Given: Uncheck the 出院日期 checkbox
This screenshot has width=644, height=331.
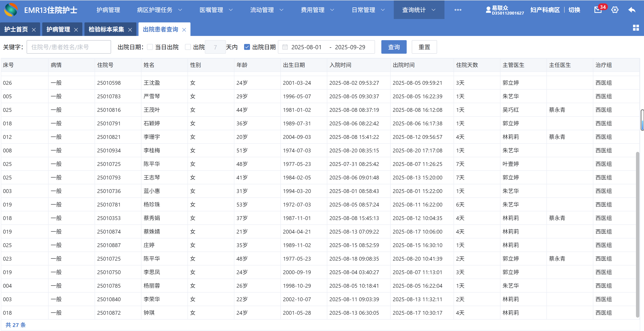Looking at the screenshot, I should point(247,47).
